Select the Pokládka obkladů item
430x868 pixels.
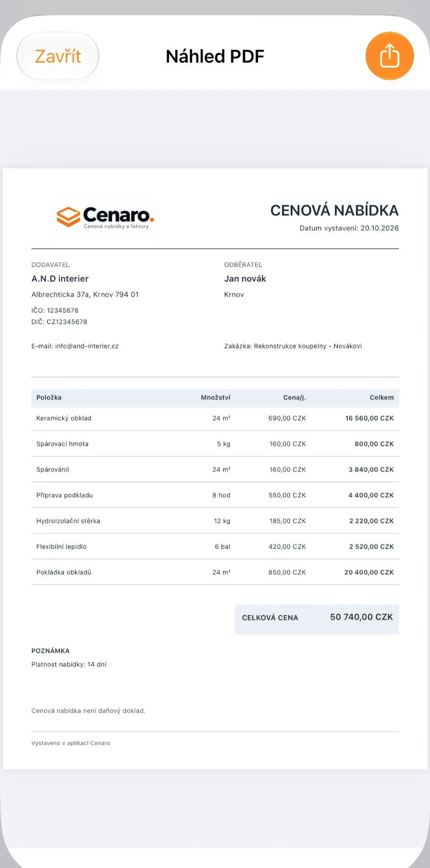point(64,572)
